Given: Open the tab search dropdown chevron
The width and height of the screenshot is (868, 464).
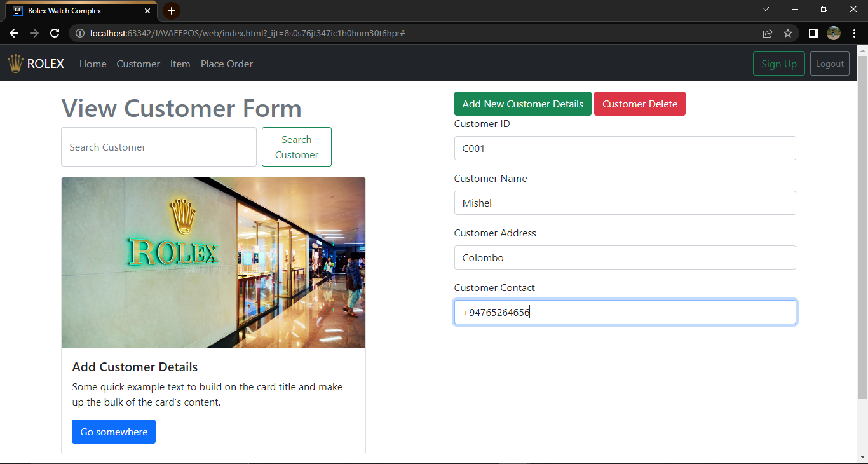Looking at the screenshot, I should click(x=766, y=9).
